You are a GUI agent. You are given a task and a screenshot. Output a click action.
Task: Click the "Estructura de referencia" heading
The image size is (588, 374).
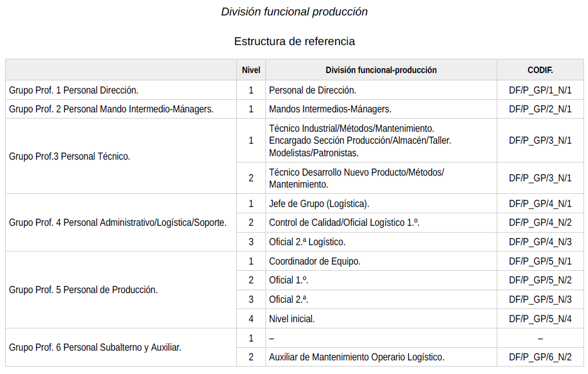pyautogui.click(x=294, y=41)
